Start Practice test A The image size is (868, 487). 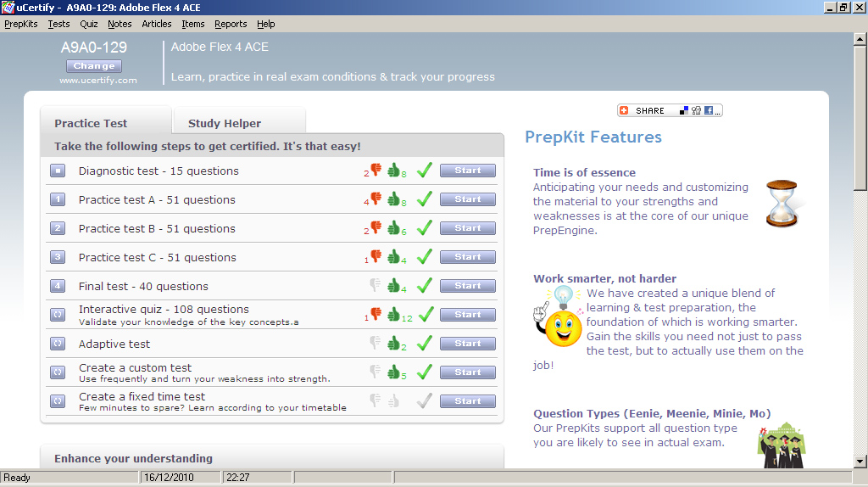pos(468,199)
